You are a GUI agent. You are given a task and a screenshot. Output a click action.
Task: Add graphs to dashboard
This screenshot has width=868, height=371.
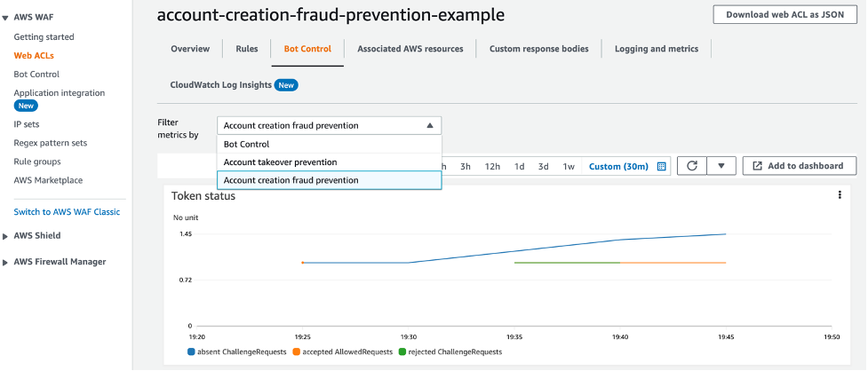(x=800, y=166)
